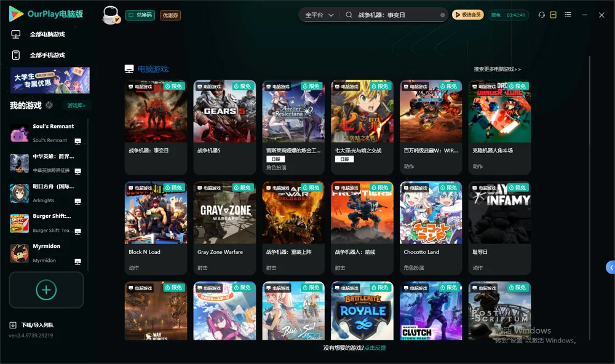The height and width of the screenshot is (364, 615).
Task: Open Burger Shift in my games
Action: click(x=46, y=223)
